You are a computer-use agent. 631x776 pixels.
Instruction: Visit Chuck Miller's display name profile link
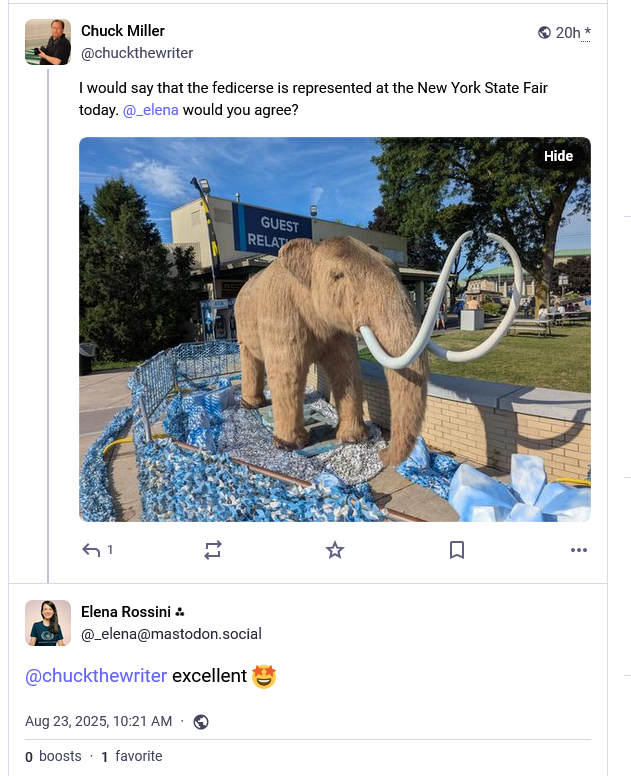tap(123, 31)
